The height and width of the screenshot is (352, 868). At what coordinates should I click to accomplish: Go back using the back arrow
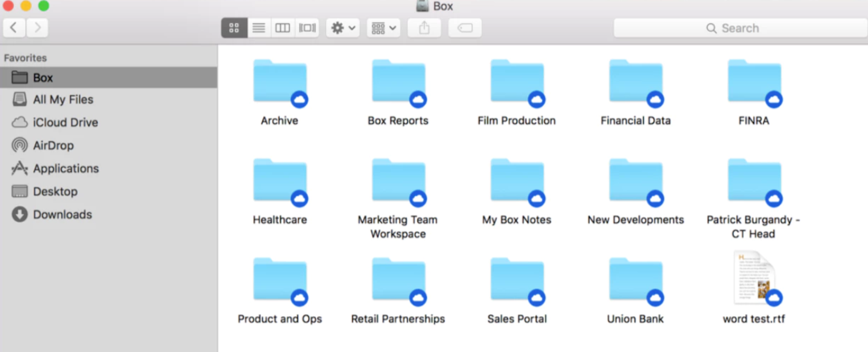14,28
